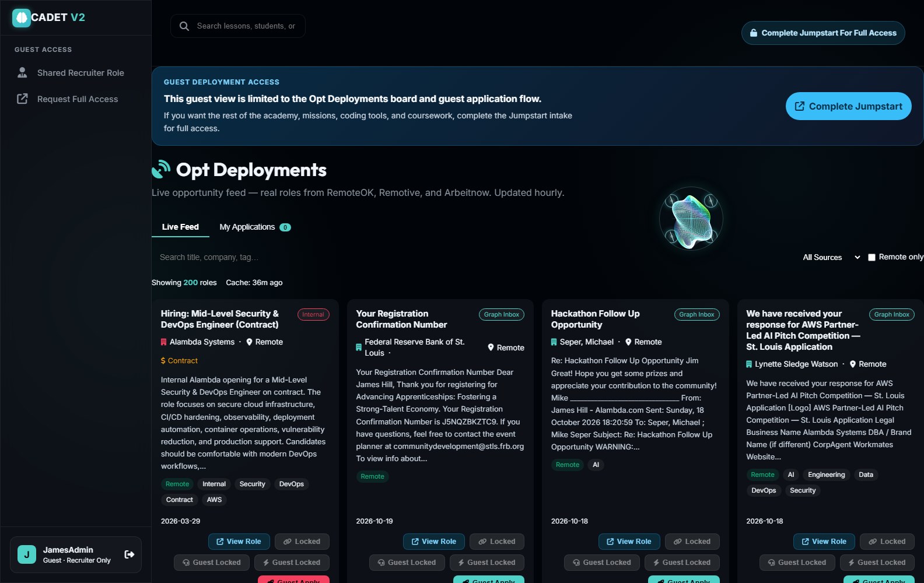Screen dimensions: 924x583
Task: Click the company icon beside Lynette Sledge Watson
Action: pyautogui.click(x=749, y=364)
